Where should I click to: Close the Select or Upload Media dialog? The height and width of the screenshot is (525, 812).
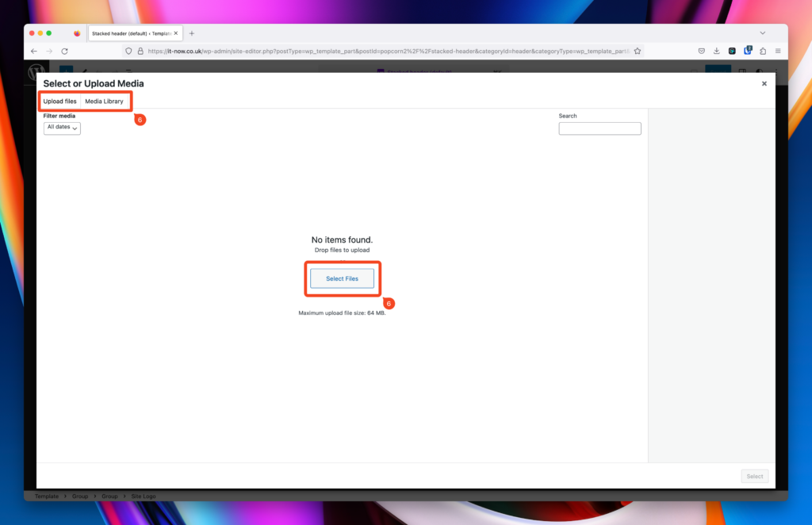pyautogui.click(x=764, y=83)
